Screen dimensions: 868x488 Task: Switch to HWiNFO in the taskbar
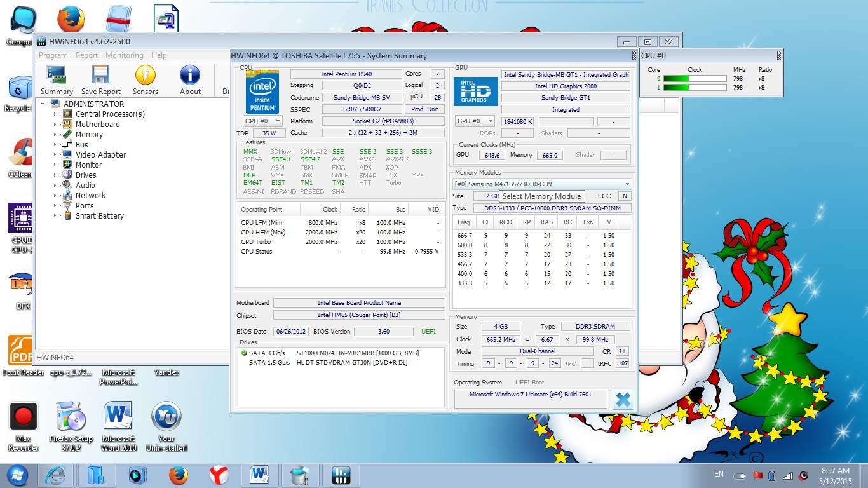341,475
